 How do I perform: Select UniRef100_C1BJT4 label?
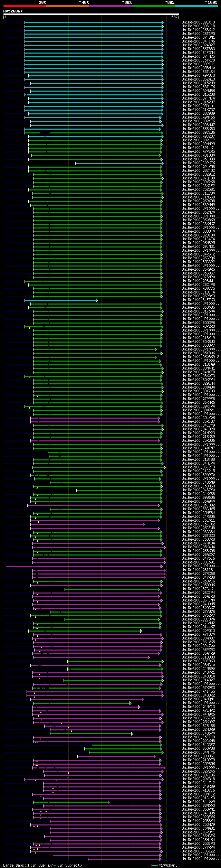[x=198, y=292]
